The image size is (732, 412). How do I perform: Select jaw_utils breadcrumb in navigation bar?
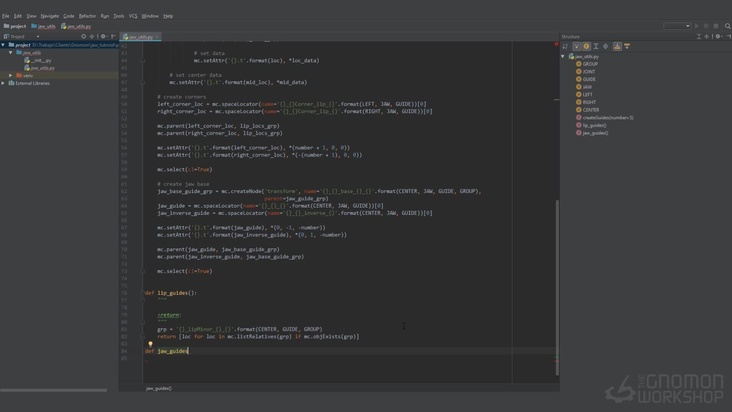45,26
